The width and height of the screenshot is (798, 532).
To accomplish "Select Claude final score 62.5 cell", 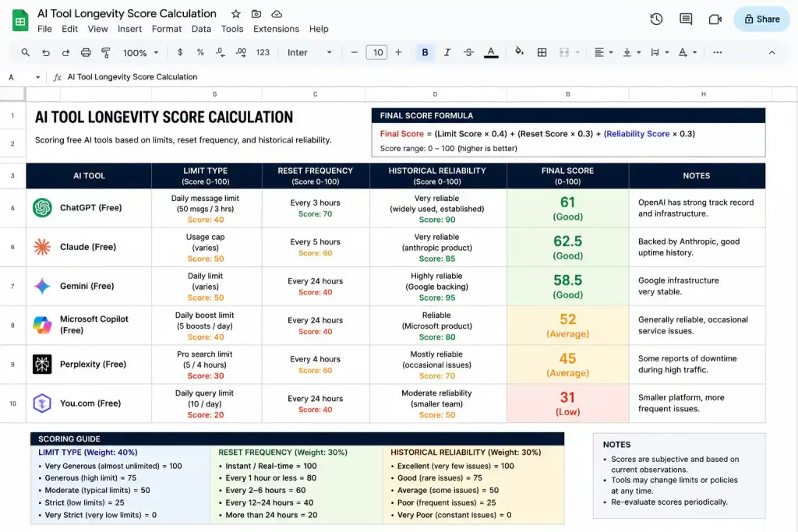I will [567, 247].
